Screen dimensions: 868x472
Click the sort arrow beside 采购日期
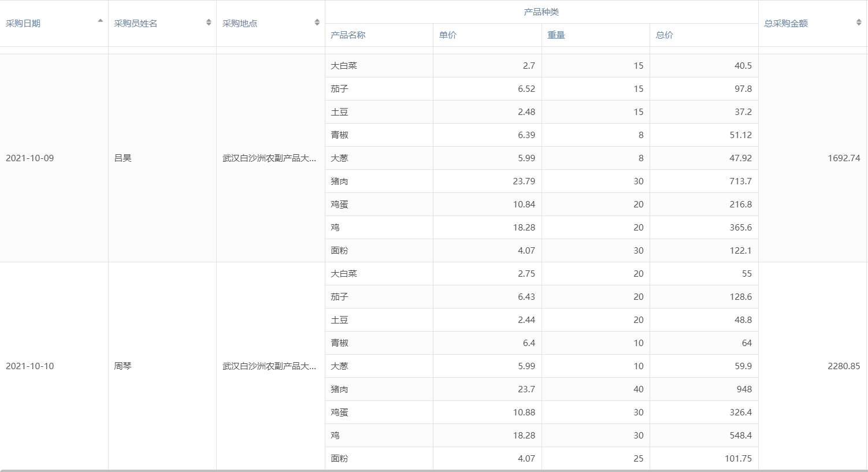[100, 21]
